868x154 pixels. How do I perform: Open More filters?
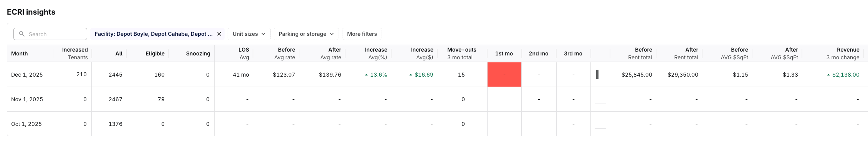tap(362, 34)
